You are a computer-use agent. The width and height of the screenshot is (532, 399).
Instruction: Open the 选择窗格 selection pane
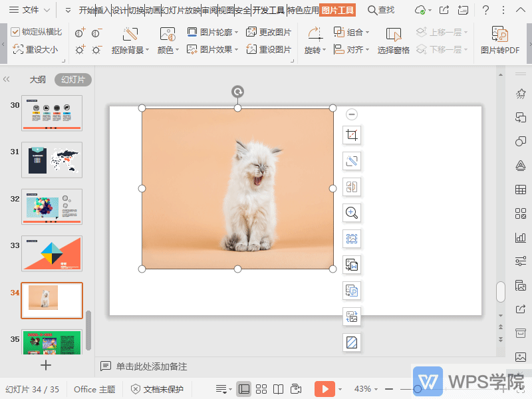[x=392, y=41]
